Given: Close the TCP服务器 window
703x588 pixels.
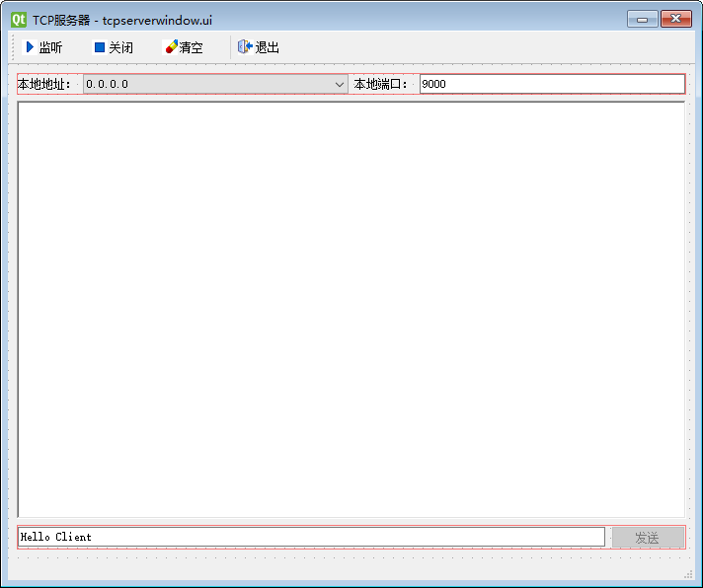Looking at the screenshot, I should click(676, 19).
